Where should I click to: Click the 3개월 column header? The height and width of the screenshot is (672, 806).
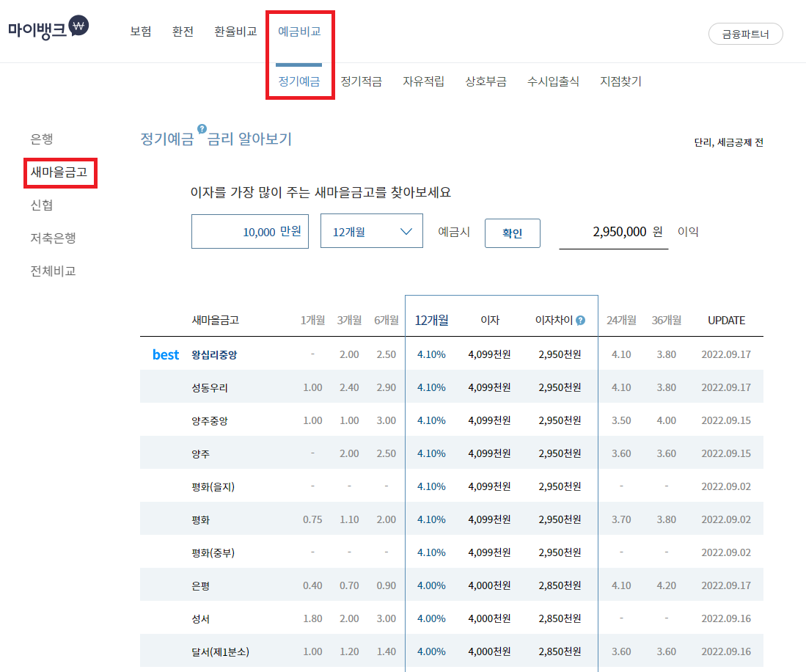point(350,321)
